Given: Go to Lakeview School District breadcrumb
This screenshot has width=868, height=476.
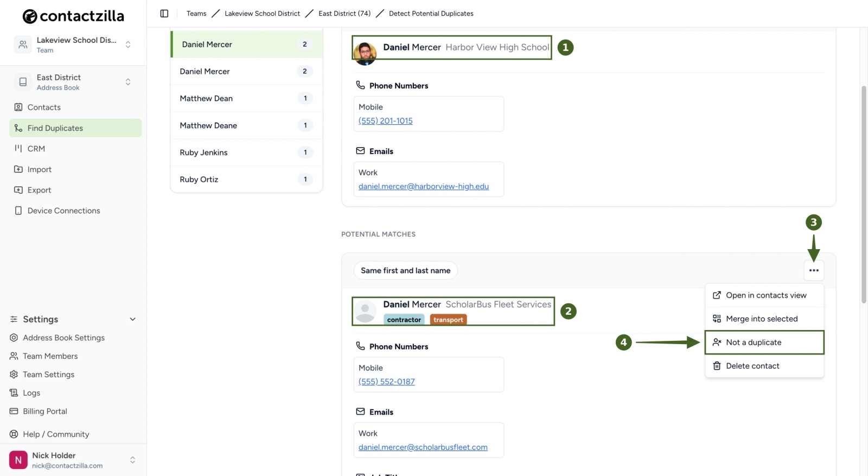Looking at the screenshot, I should [262, 14].
